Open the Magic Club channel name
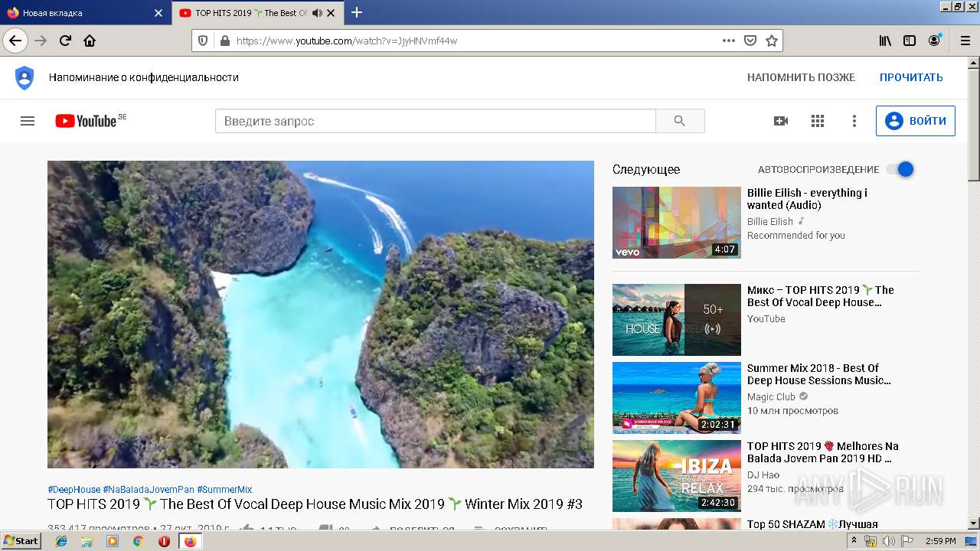Image resolution: width=980 pixels, height=551 pixels. (771, 397)
